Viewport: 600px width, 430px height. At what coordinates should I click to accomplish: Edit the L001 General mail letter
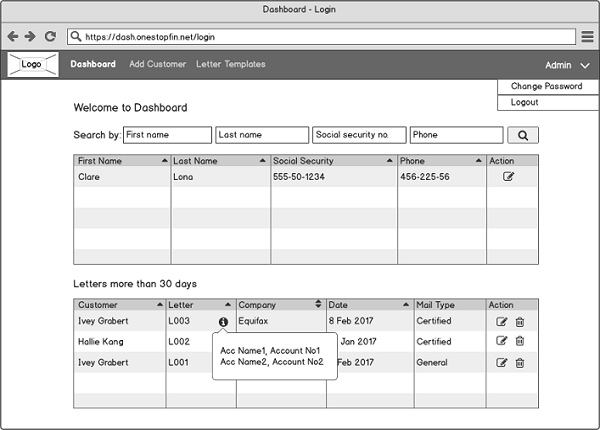(x=502, y=362)
